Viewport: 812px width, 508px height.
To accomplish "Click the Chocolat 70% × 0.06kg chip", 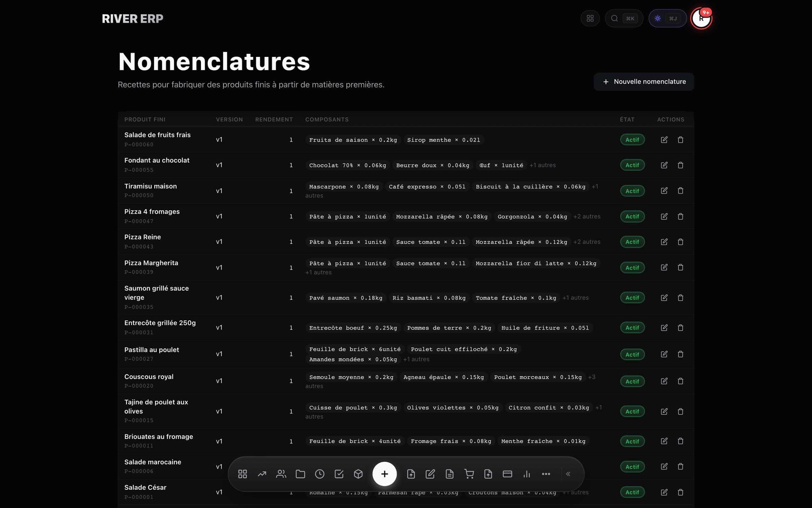I will [x=347, y=165].
